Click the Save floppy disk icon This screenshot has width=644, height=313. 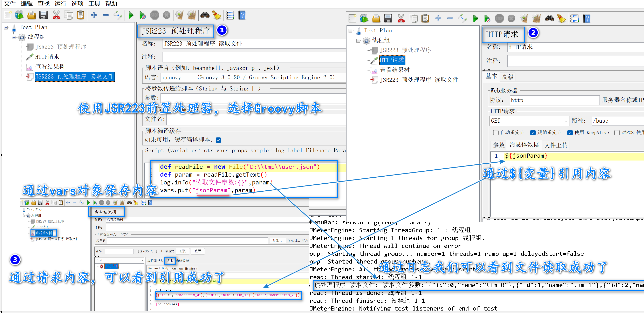(x=43, y=15)
